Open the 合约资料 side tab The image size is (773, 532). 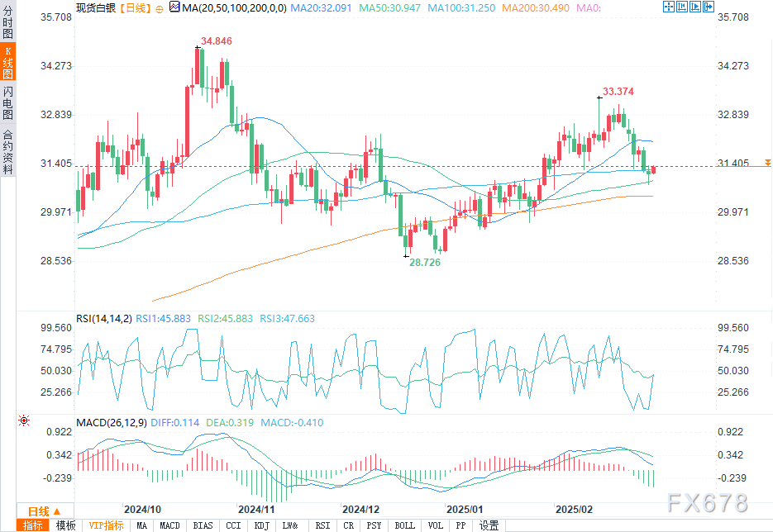pyautogui.click(x=7, y=151)
